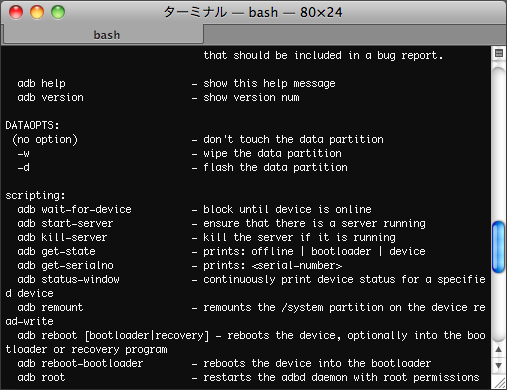Viewport: 507px width, 390px height.
Task: Click the 'DATAOPTS:' heading
Action: 32,125
